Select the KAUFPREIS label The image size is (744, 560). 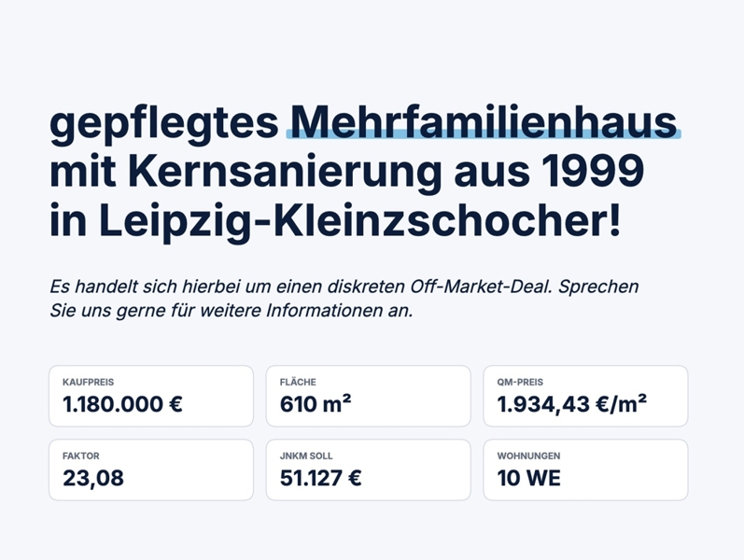(x=89, y=382)
